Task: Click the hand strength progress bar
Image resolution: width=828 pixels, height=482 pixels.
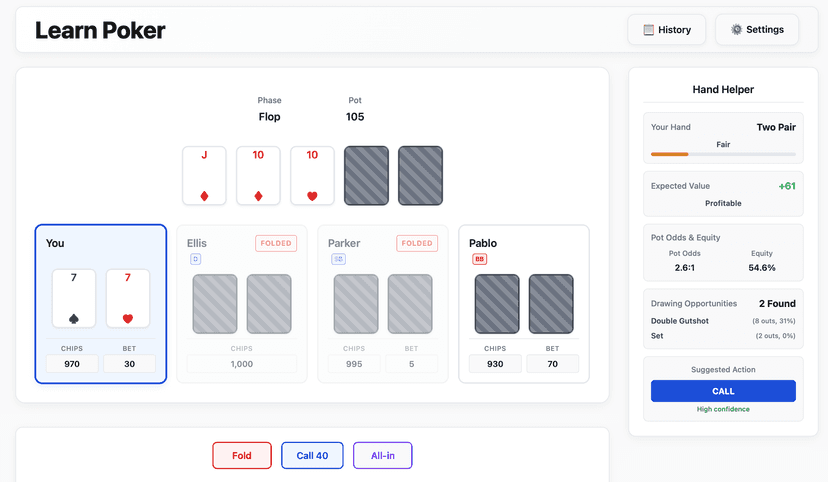Action: coord(723,154)
